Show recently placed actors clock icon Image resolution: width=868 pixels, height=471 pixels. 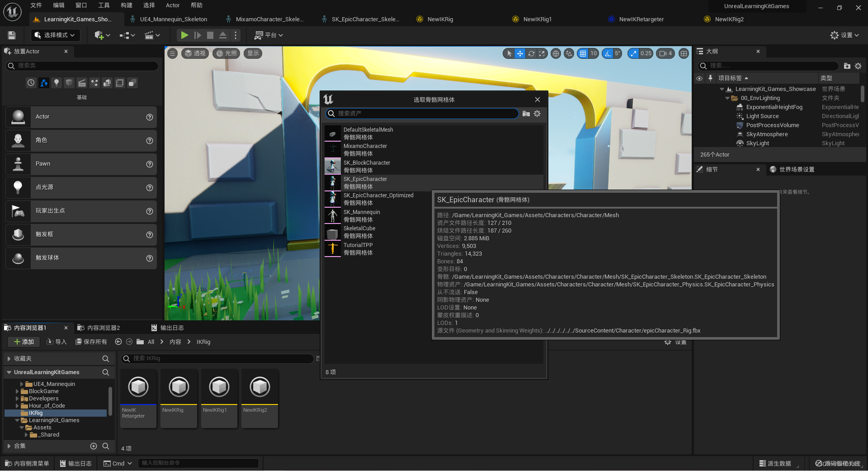[x=31, y=83]
